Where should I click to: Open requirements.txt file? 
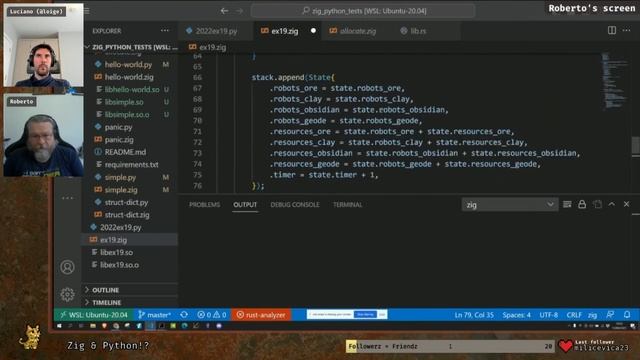[x=131, y=164]
